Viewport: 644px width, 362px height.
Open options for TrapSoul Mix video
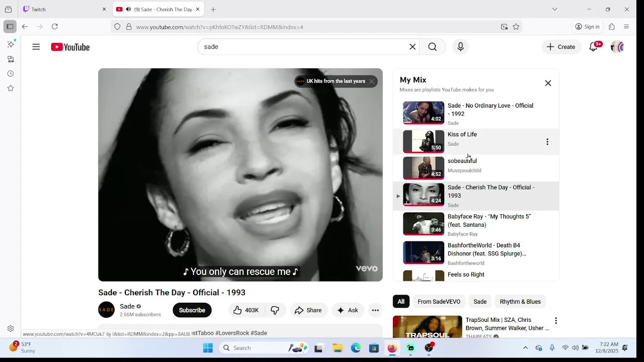click(x=556, y=320)
